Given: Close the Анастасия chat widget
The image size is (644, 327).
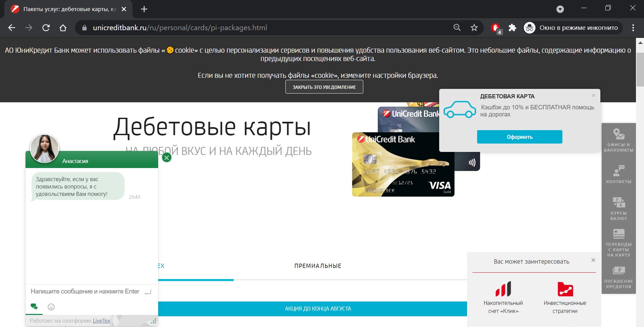Looking at the screenshot, I should [167, 157].
